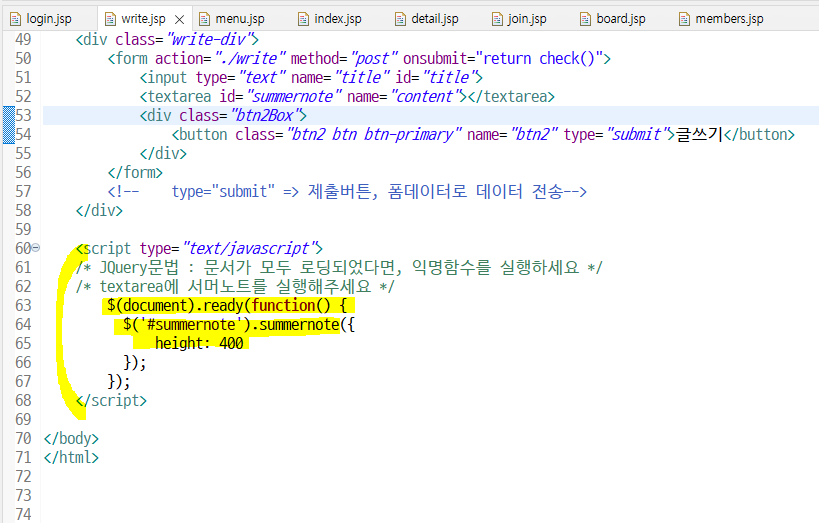The height and width of the screenshot is (523, 819).
Task: Click line number 53 in gutter
Action: point(23,115)
